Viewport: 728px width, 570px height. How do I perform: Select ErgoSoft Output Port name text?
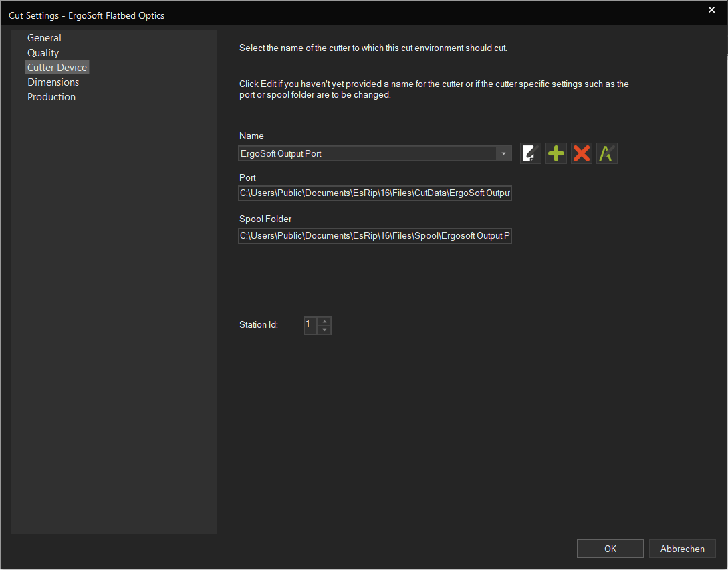click(x=281, y=153)
